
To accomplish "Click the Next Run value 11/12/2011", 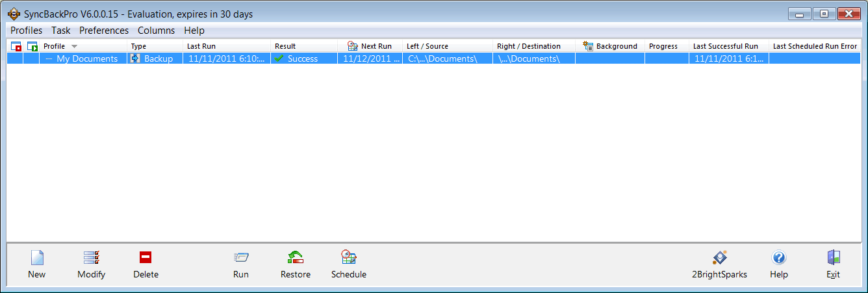I will point(372,58).
